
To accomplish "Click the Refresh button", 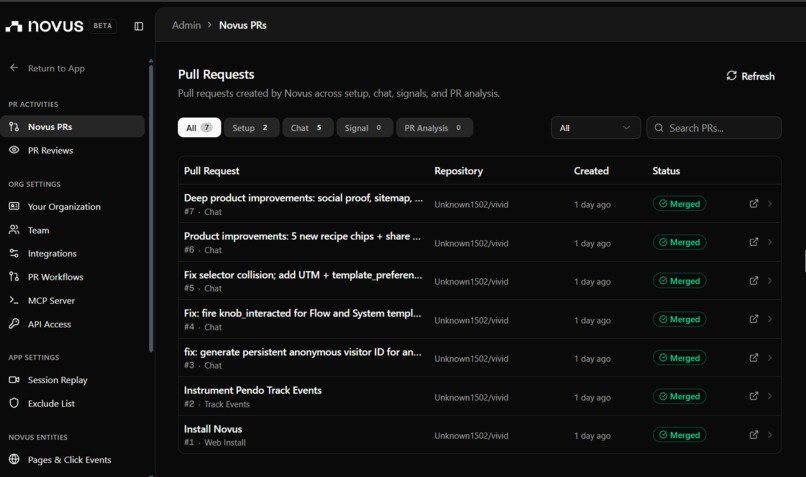I will (x=750, y=76).
